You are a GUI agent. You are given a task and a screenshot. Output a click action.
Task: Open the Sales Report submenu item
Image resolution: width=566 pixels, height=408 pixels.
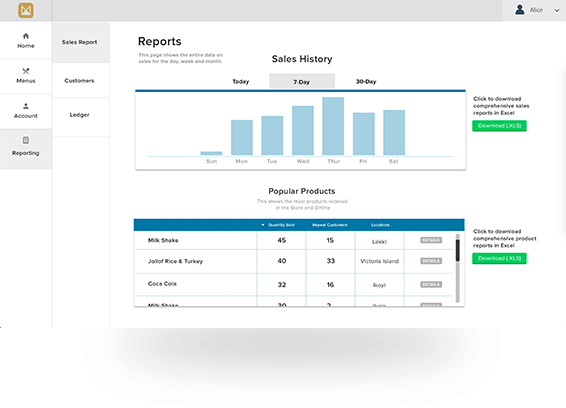[x=80, y=42]
